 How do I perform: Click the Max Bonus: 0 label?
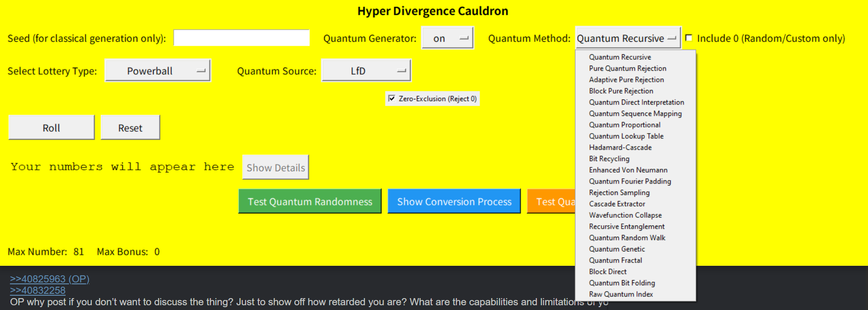pos(128,252)
